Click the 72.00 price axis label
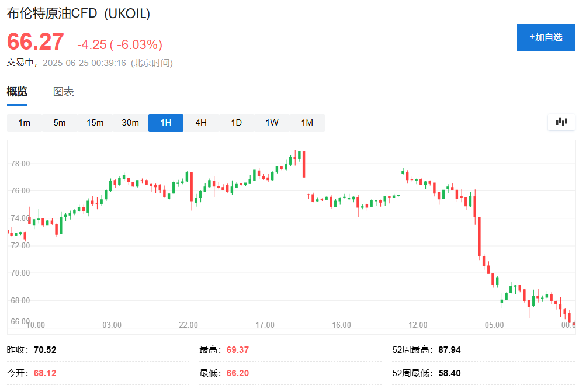The image size is (586, 392). (x=20, y=245)
